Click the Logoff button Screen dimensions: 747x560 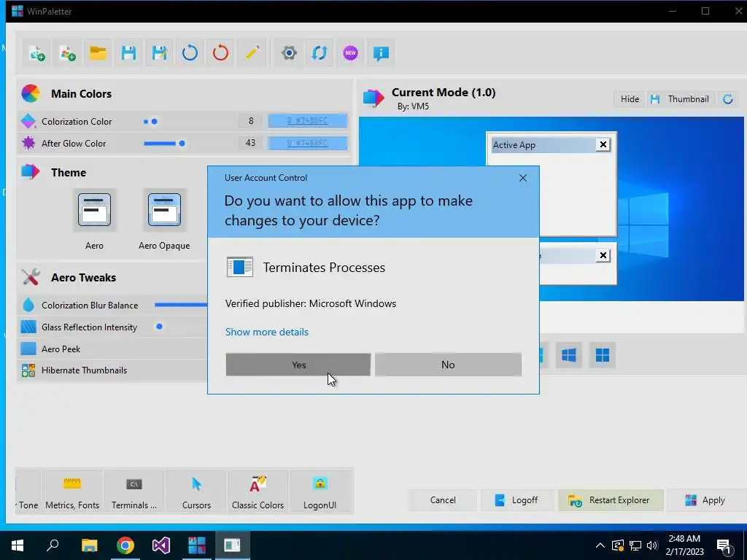[x=517, y=500]
